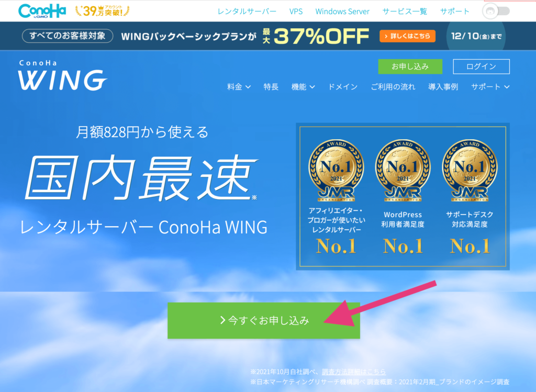This screenshot has height=392, width=536.
Task: Open the Windows Server menu item
Action: pos(342,12)
